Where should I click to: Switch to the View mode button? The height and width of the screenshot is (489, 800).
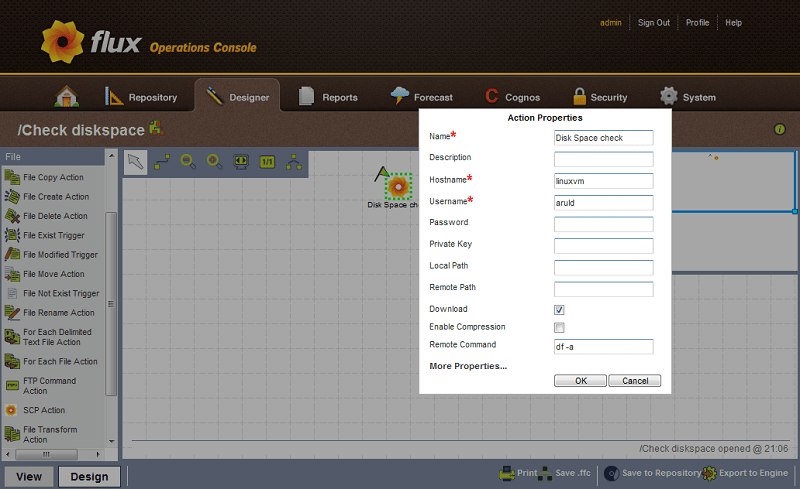(x=29, y=476)
